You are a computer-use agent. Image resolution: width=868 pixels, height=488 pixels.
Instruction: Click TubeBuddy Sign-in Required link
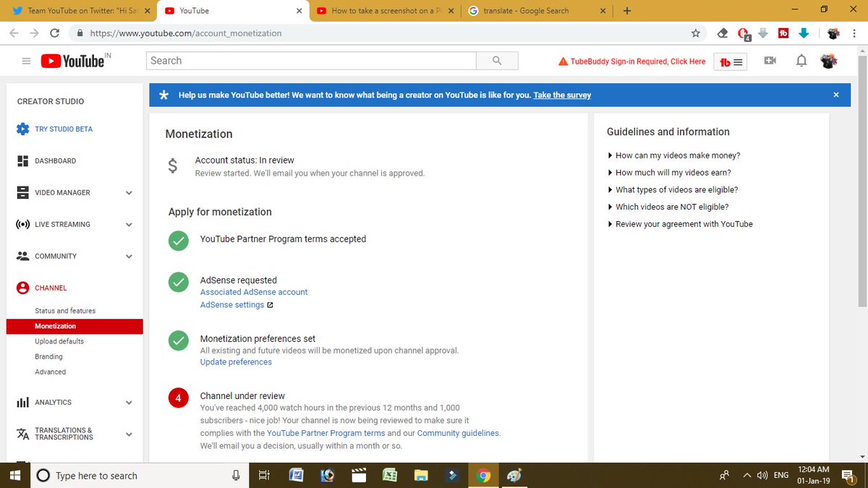pos(632,61)
